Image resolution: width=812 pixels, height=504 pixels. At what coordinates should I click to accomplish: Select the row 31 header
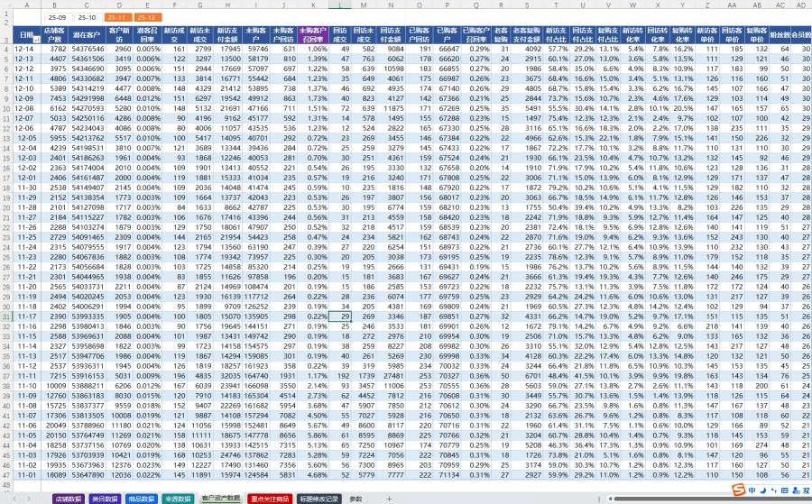tap(8, 316)
